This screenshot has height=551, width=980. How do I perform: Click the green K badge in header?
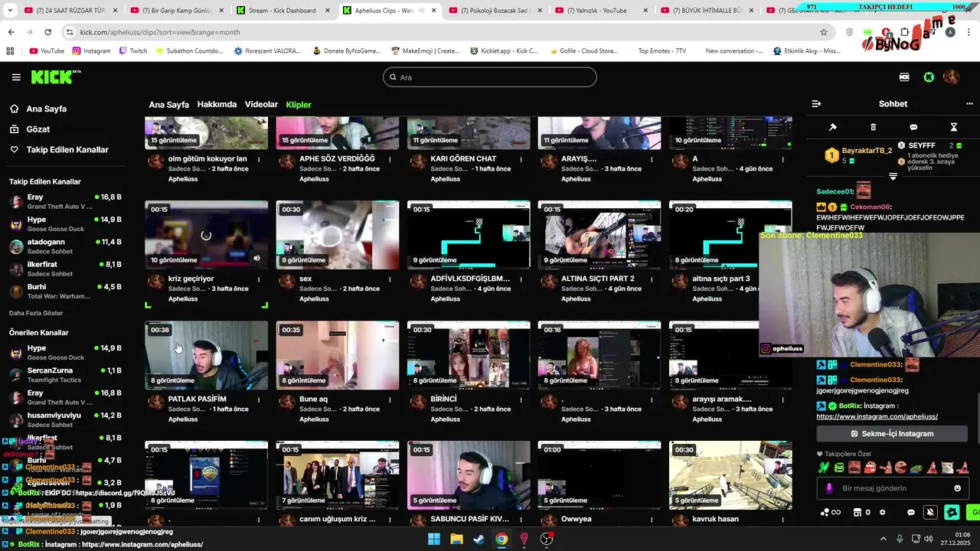point(929,77)
